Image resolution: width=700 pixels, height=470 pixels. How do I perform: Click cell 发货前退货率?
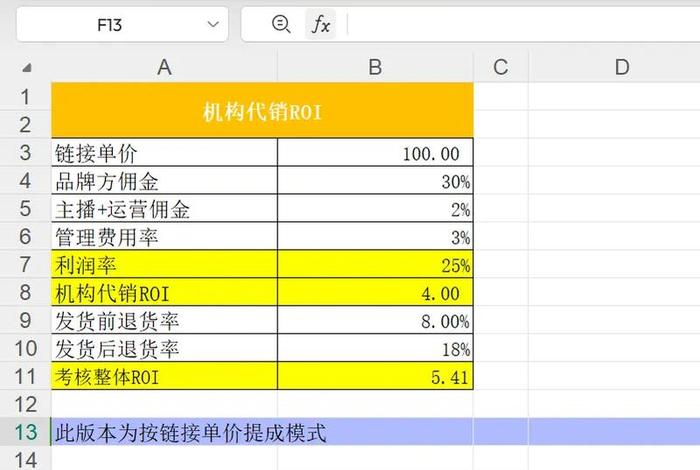pos(164,320)
